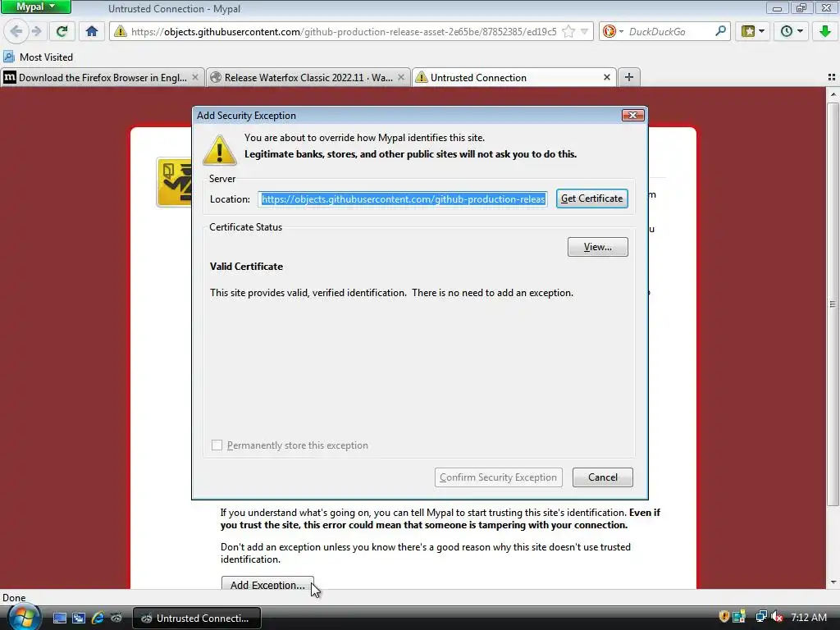The height and width of the screenshot is (630, 840).
Task: Go back using the back arrow
Action: (x=16, y=31)
